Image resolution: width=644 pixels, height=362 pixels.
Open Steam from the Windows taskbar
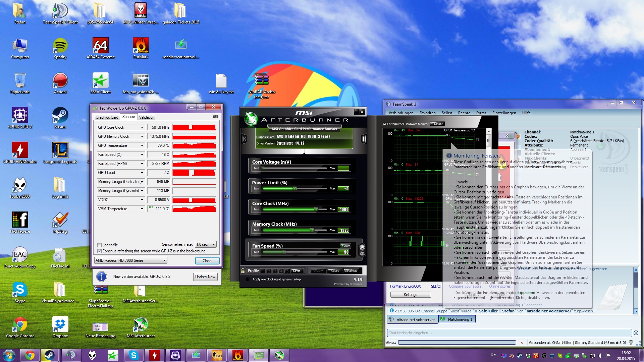coord(50,355)
